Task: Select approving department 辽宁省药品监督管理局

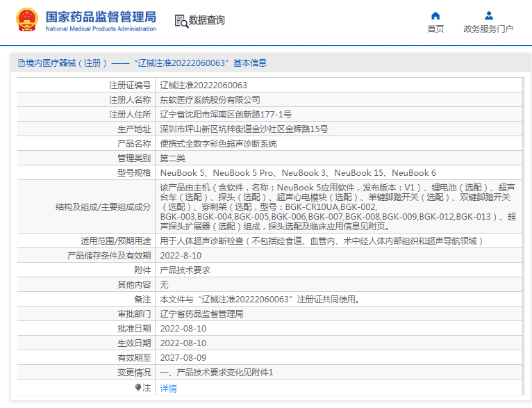Action: pos(201,314)
